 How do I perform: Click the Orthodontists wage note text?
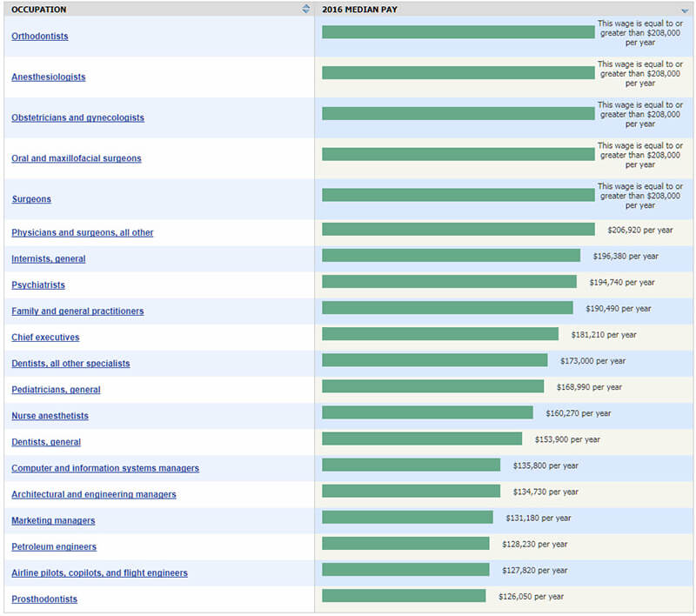click(x=640, y=33)
